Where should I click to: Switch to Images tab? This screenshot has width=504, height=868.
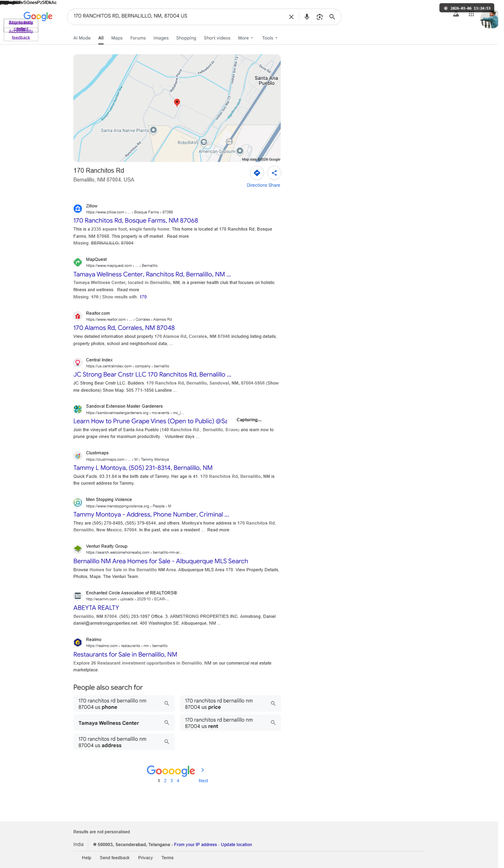click(x=161, y=38)
